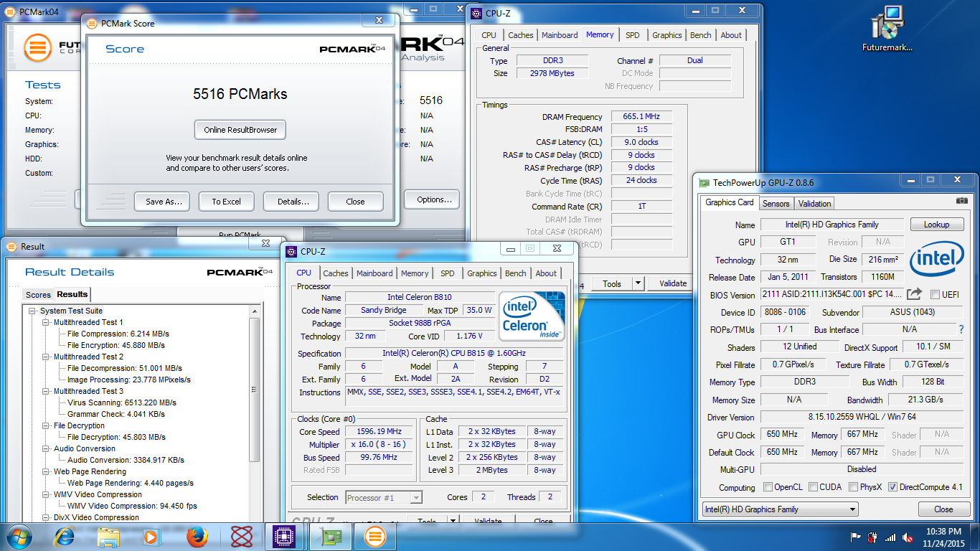The image size is (980, 551).
Task: Select the Virus Scanning: 6513.220 MB/s row
Action: (122, 402)
